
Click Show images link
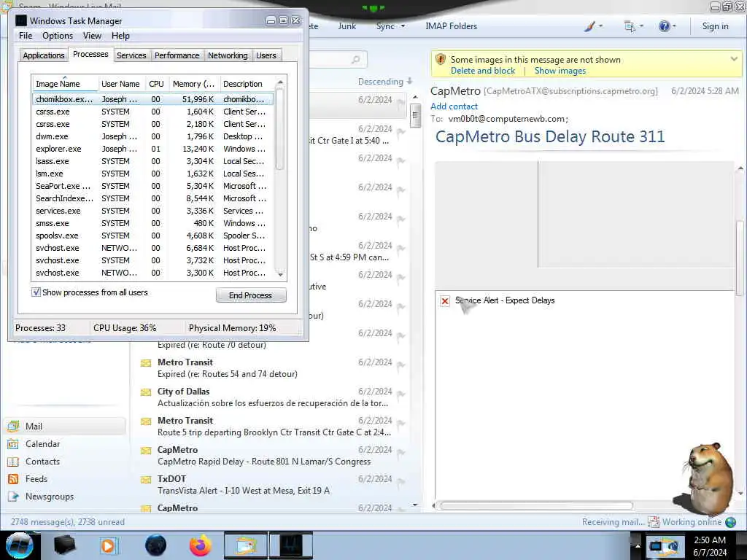point(560,71)
